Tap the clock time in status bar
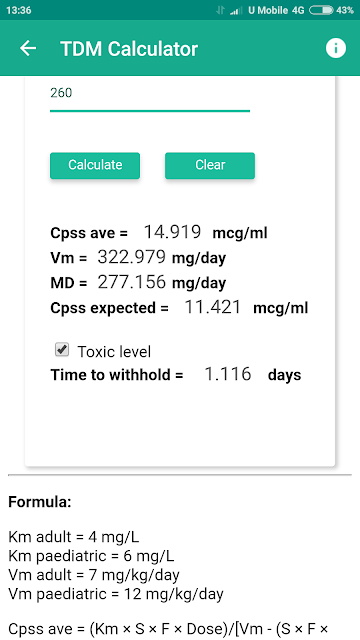 point(19,11)
